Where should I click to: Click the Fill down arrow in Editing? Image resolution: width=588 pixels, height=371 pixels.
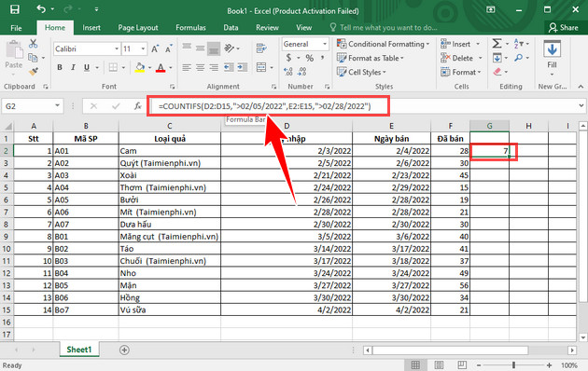(x=497, y=58)
